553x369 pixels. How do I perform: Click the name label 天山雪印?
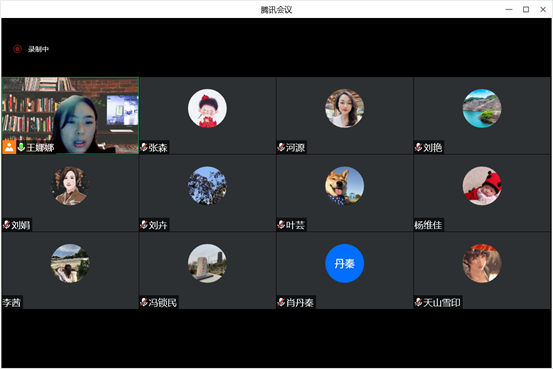[442, 303]
